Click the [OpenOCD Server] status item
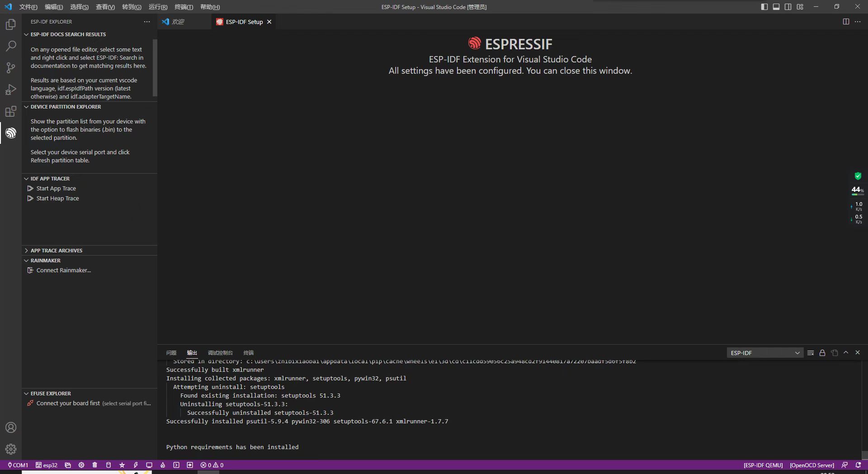The image size is (868, 474). pos(811,465)
